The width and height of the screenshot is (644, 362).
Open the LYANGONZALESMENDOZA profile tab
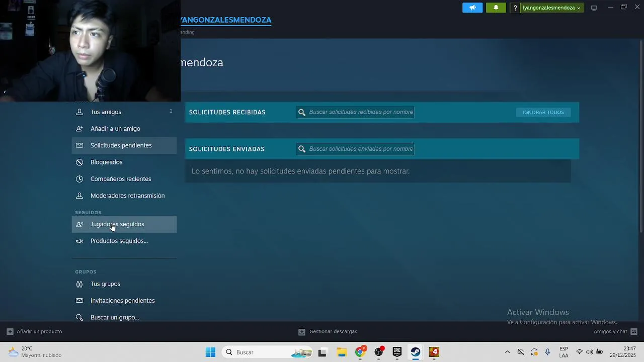point(226,20)
